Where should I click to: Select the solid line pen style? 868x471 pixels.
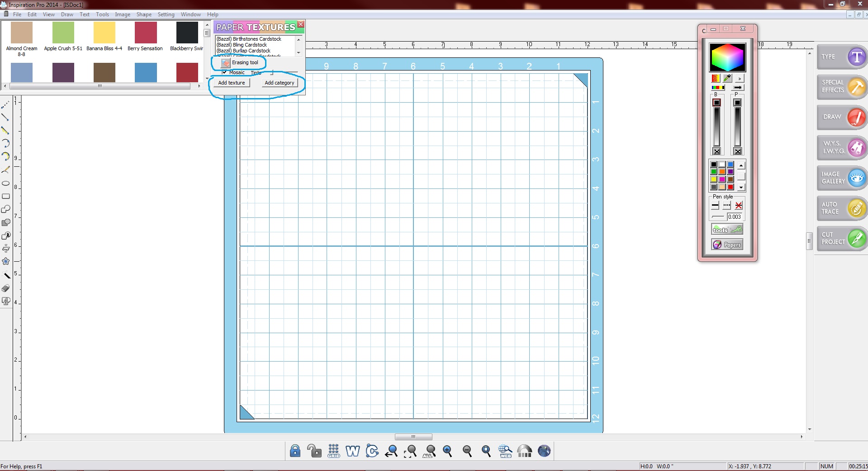point(715,206)
